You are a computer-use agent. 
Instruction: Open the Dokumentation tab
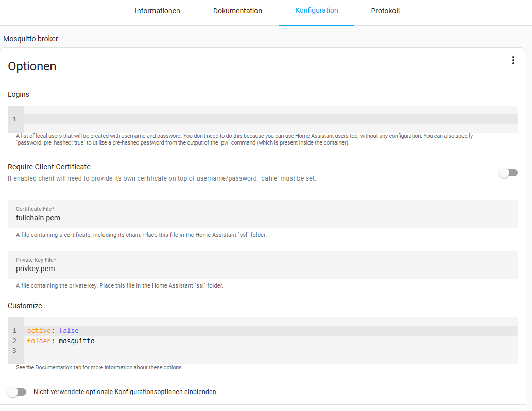(x=237, y=11)
